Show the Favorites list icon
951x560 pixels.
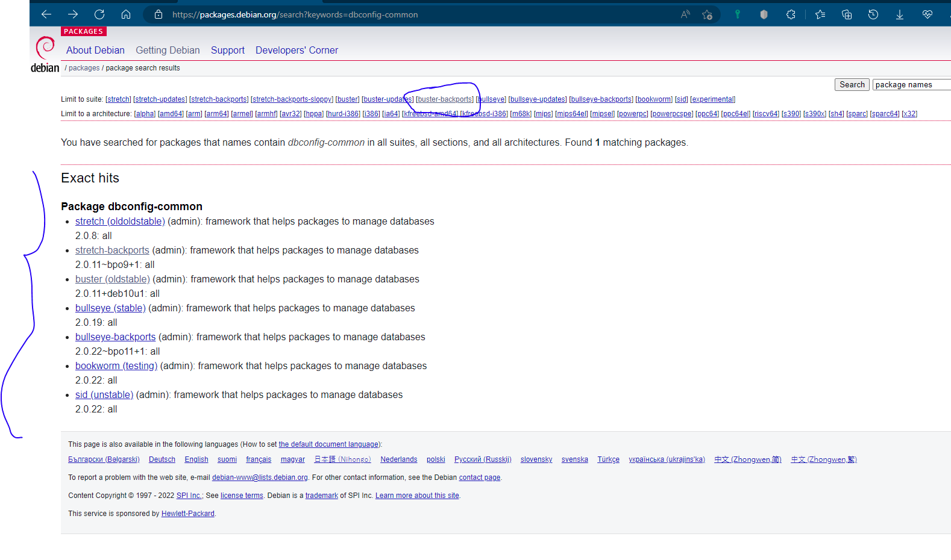coord(820,14)
